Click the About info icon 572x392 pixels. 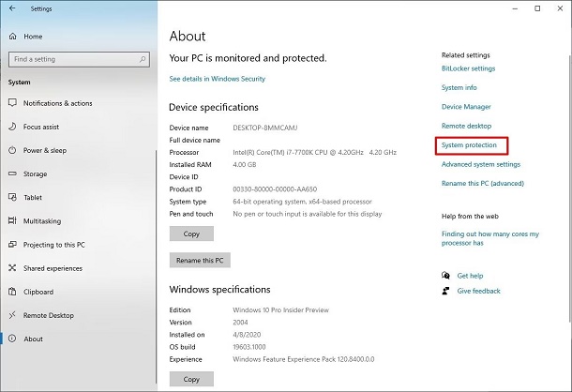click(12, 339)
